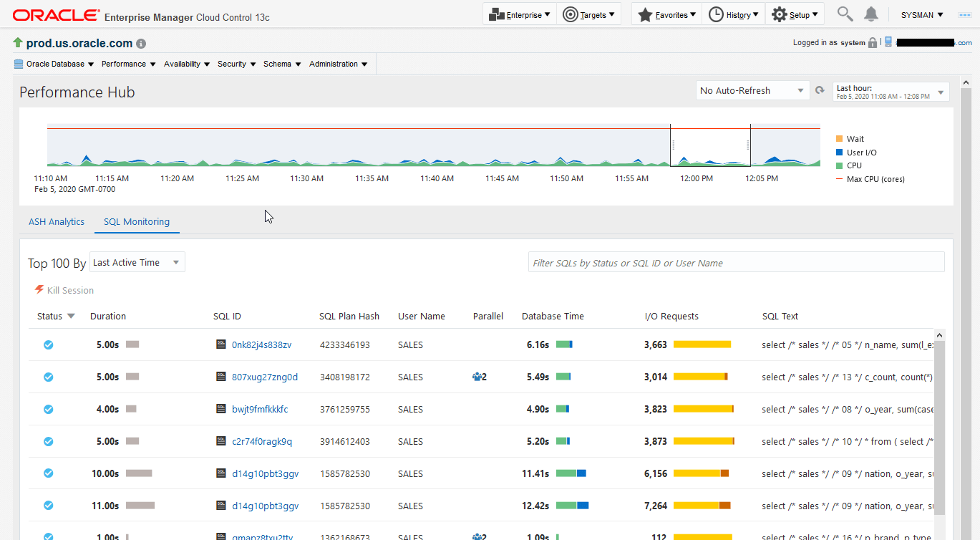Click the SQL icon beside c2r74f0ragk9q

pos(221,441)
